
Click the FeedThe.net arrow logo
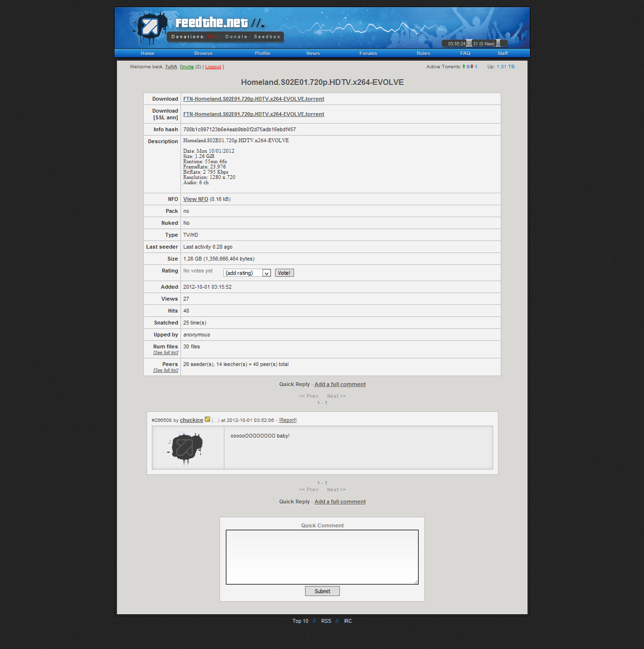click(x=150, y=27)
